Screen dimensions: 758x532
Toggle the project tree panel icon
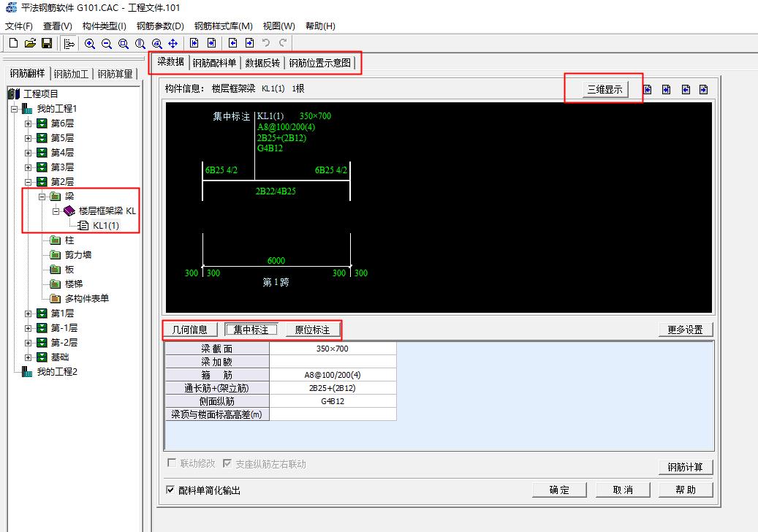coord(69,44)
